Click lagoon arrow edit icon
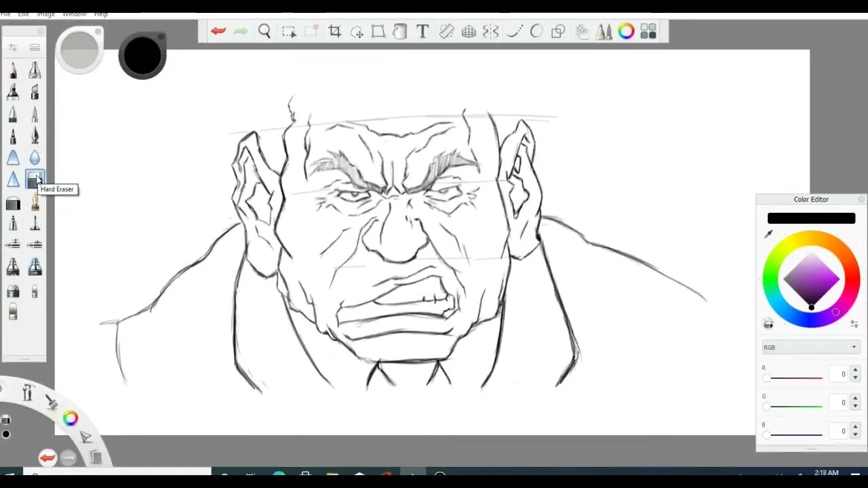This screenshot has height=488, width=868. point(85,437)
